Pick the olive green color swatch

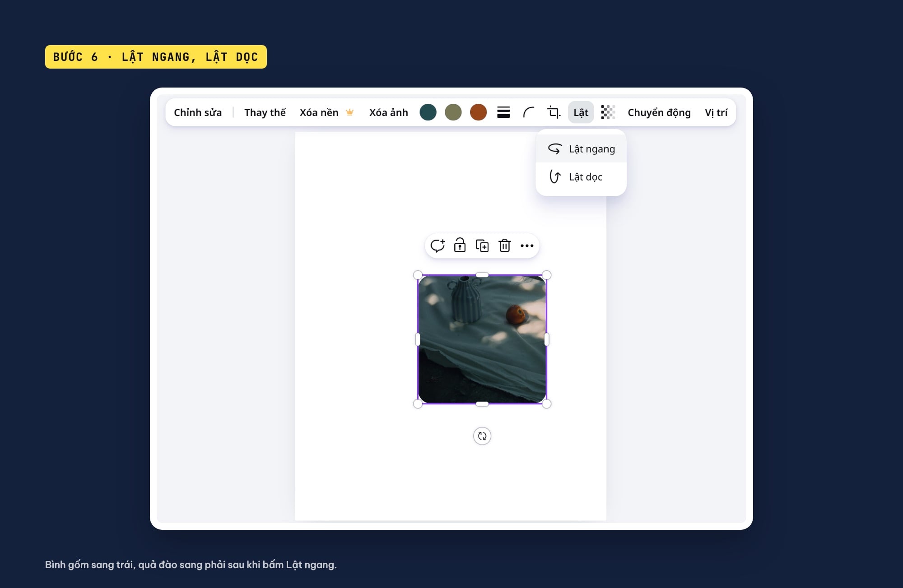tap(453, 112)
